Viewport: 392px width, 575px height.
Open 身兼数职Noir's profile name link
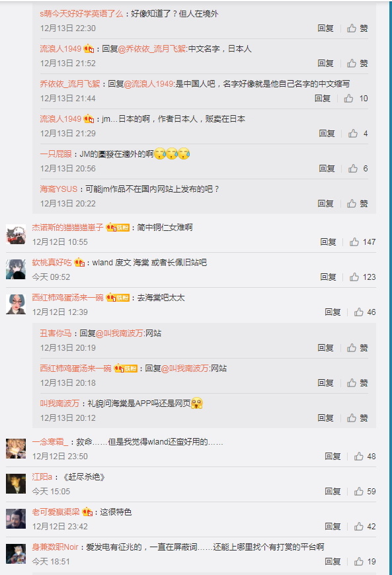(x=55, y=547)
